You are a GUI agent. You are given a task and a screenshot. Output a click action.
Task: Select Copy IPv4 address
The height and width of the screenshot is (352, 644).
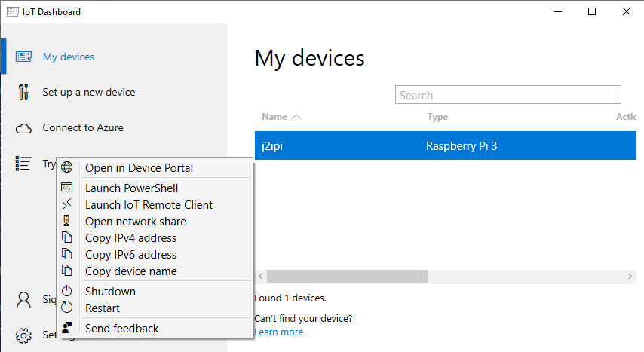tap(130, 238)
